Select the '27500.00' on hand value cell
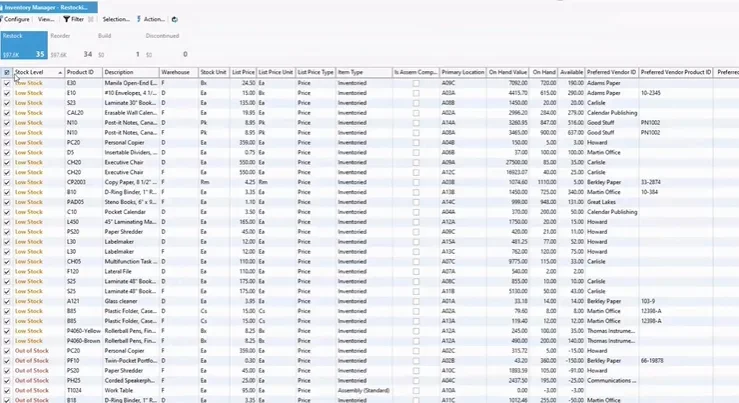The image size is (739, 403). [x=508, y=162]
